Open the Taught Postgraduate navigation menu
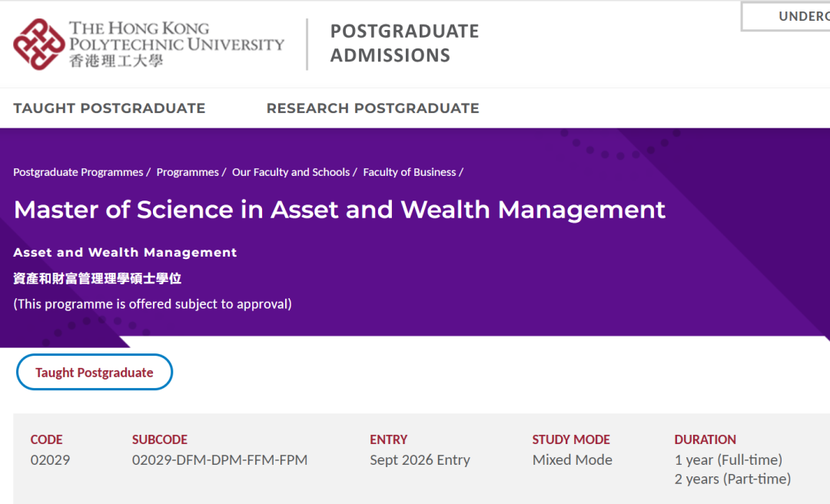The width and height of the screenshot is (830, 504). [109, 108]
